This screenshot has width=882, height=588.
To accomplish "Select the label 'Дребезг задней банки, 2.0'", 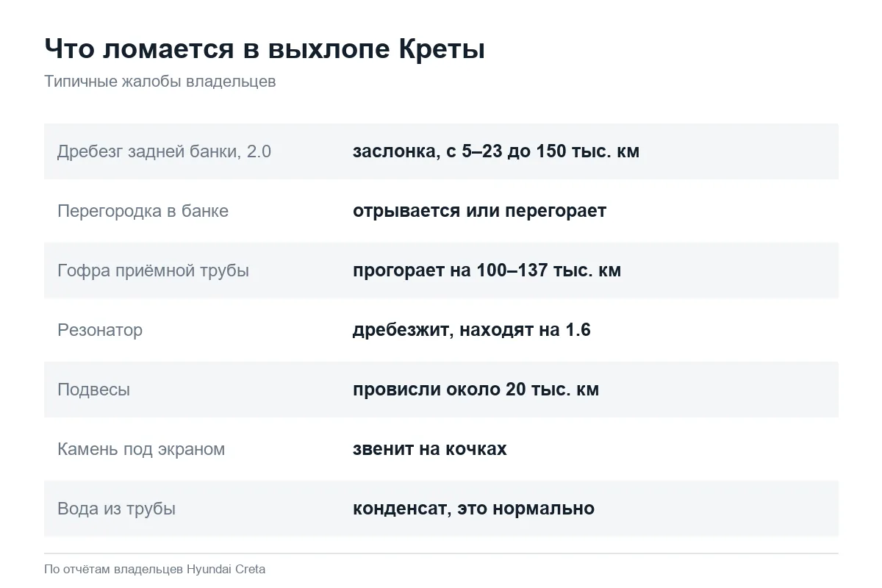I will (x=164, y=151).
